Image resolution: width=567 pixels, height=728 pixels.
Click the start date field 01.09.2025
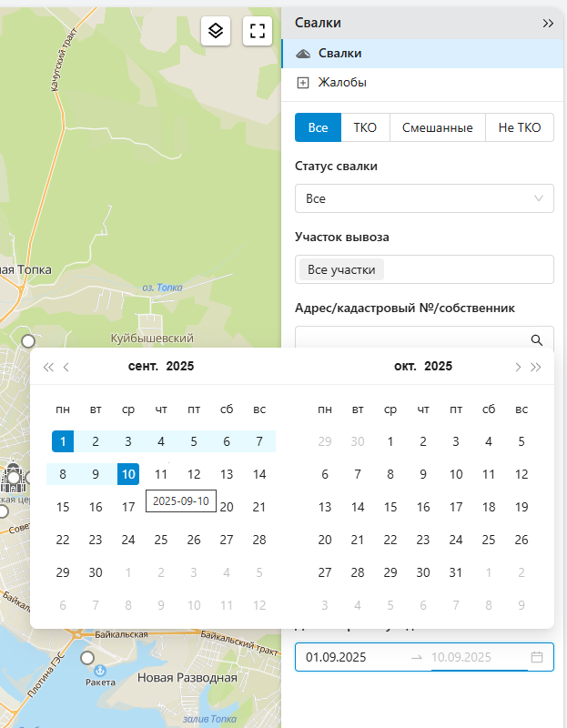click(x=350, y=657)
